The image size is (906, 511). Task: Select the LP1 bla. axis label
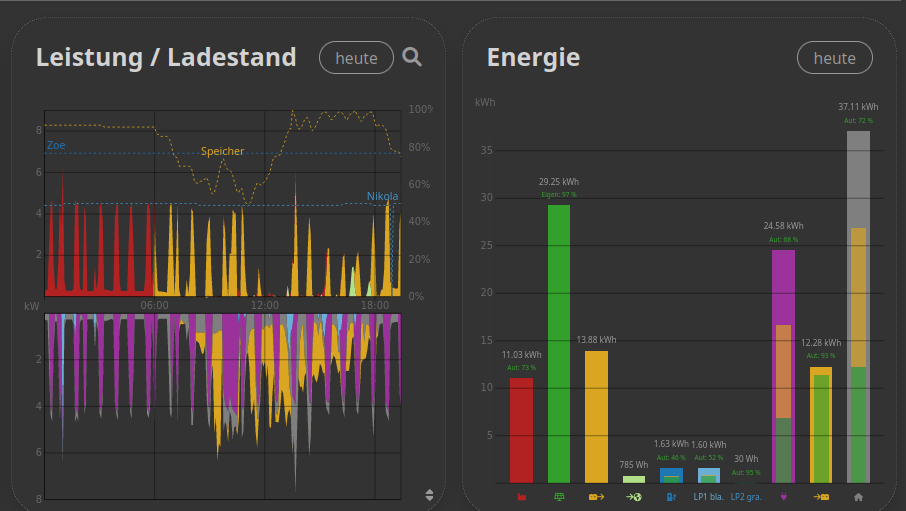[x=708, y=497]
